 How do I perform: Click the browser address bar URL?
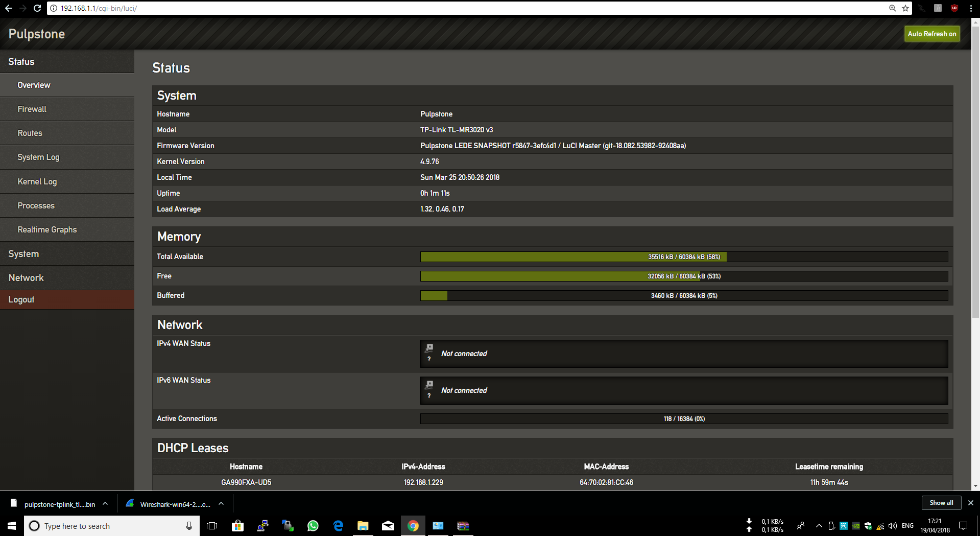[x=99, y=8]
